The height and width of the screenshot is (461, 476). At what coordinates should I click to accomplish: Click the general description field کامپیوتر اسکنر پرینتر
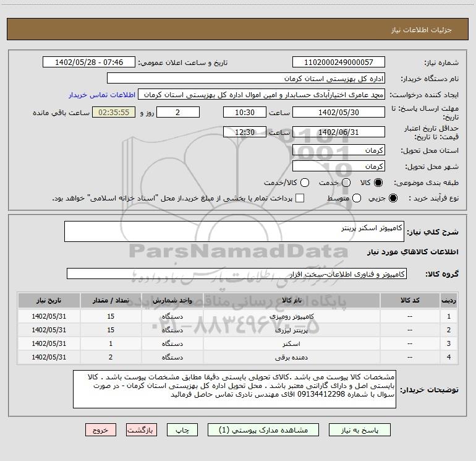click(234, 231)
